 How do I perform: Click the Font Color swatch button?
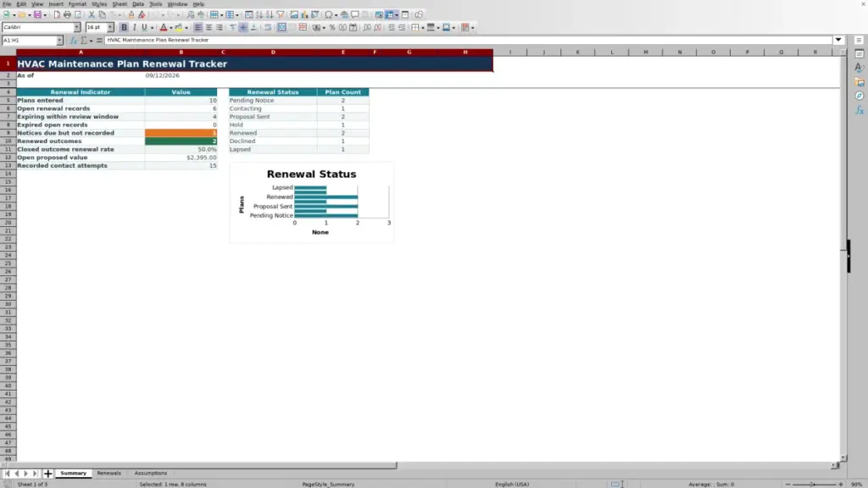164,28
